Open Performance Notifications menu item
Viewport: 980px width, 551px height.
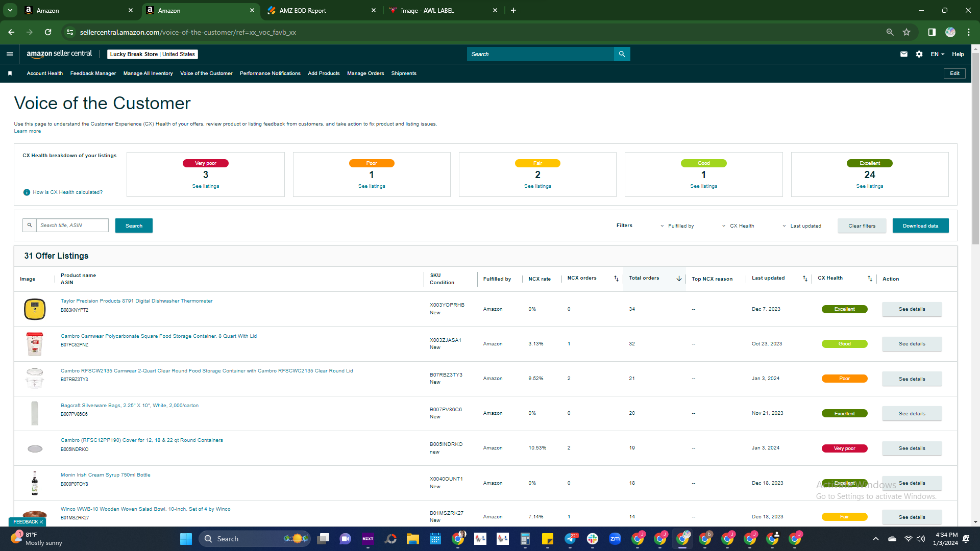coord(270,73)
